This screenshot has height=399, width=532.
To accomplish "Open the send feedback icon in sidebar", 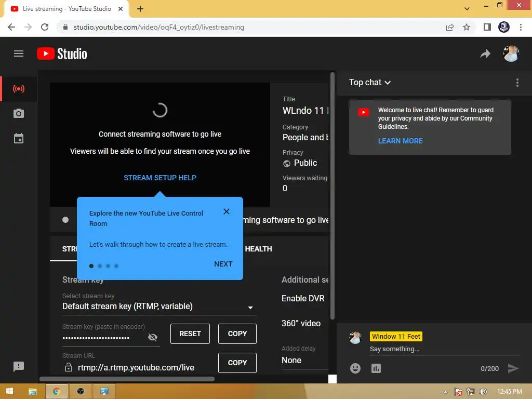I will (x=19, y=366).
